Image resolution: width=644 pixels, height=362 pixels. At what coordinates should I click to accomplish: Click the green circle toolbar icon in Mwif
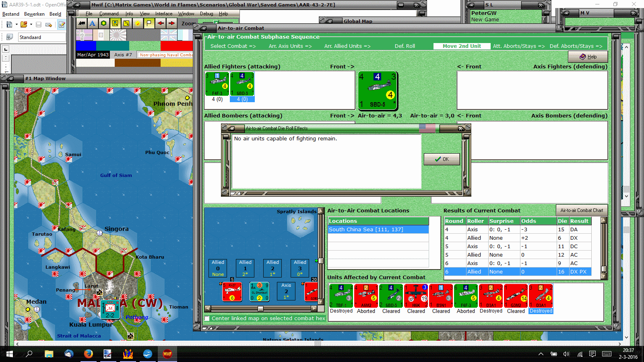pyautogui.click(x=104, y=23)
